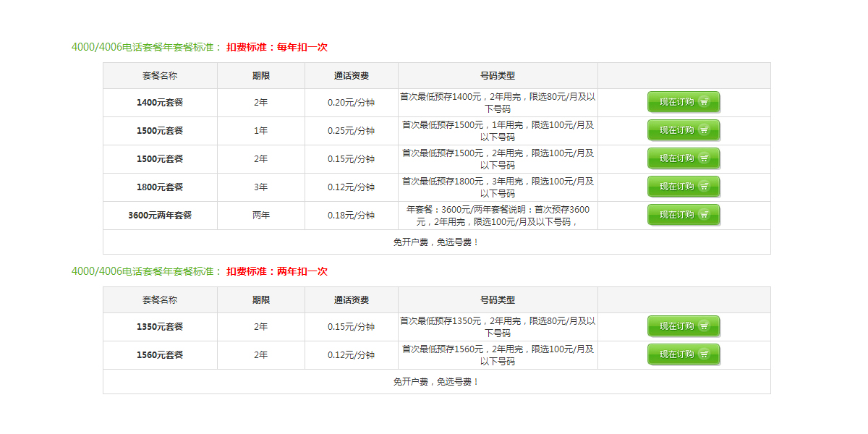868x434 pixels.
Task: Click cart icon for 1500元 1年 package
Action: tap(704, 131)
